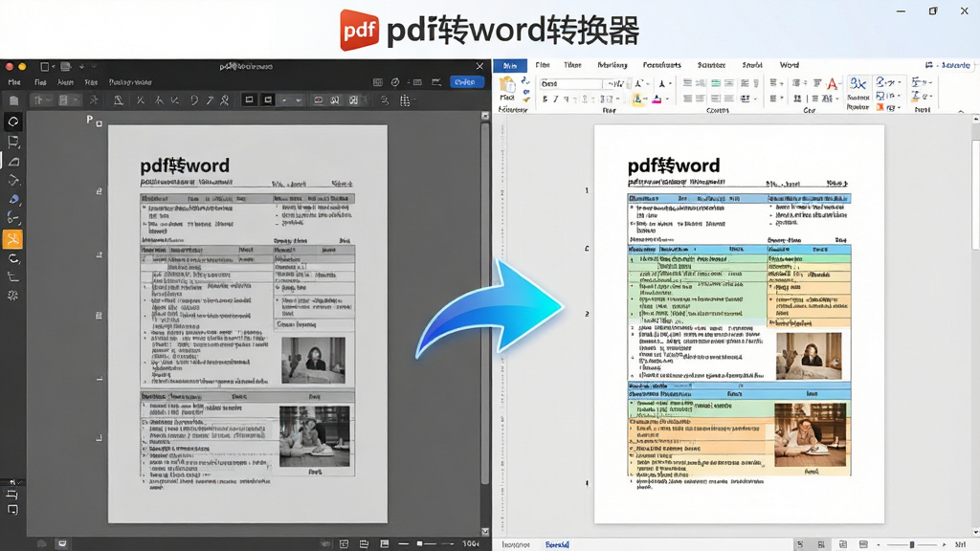Click the share icon at Word top right
Screen dimensions: 980x551
click(929, 65)
